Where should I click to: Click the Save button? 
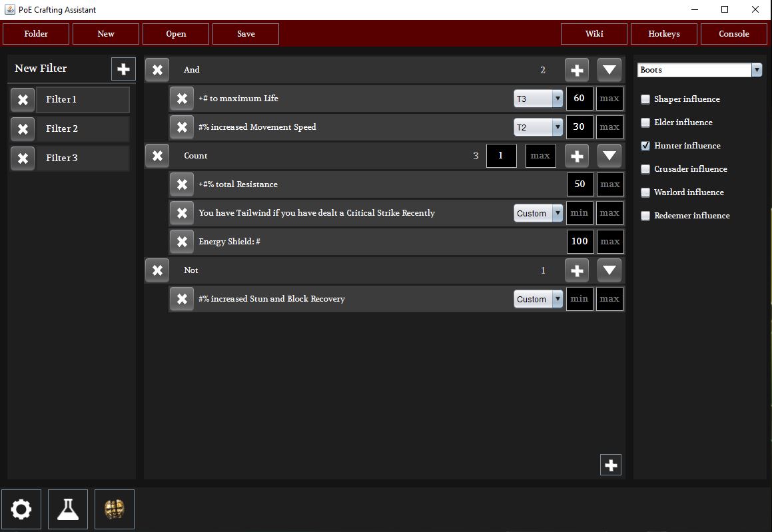(246, 34)
